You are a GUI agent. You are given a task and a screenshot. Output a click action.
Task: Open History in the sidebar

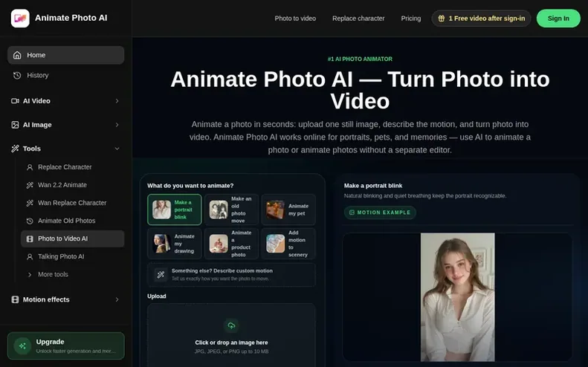click(x=65, y=75)
